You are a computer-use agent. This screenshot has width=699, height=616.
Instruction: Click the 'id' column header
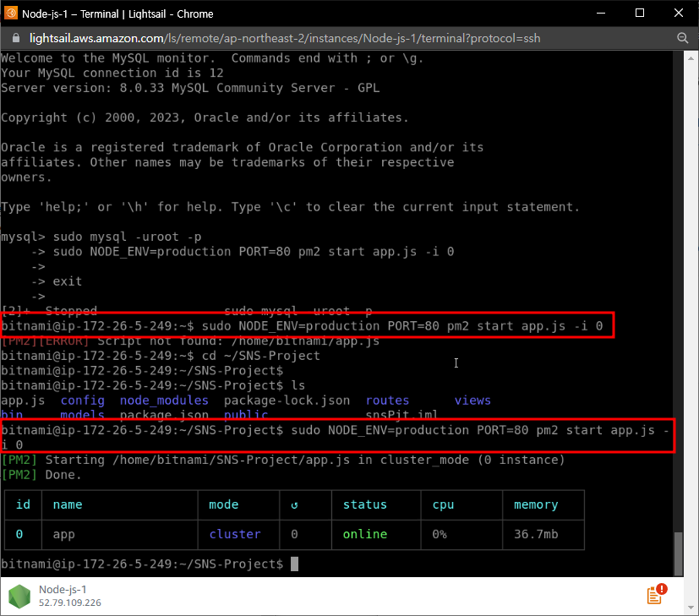23,504
